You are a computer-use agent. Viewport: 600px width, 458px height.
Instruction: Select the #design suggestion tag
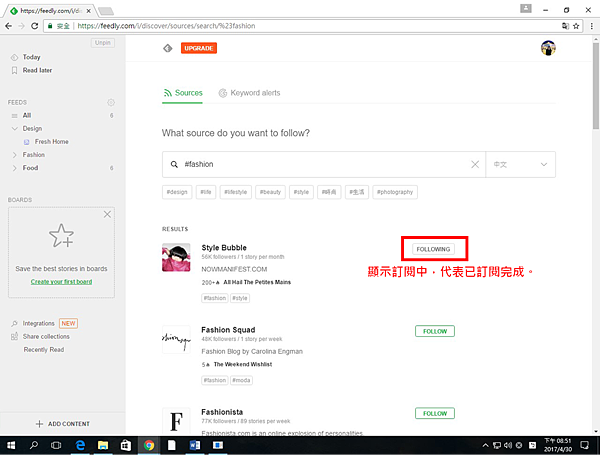[x=177, y=192]
